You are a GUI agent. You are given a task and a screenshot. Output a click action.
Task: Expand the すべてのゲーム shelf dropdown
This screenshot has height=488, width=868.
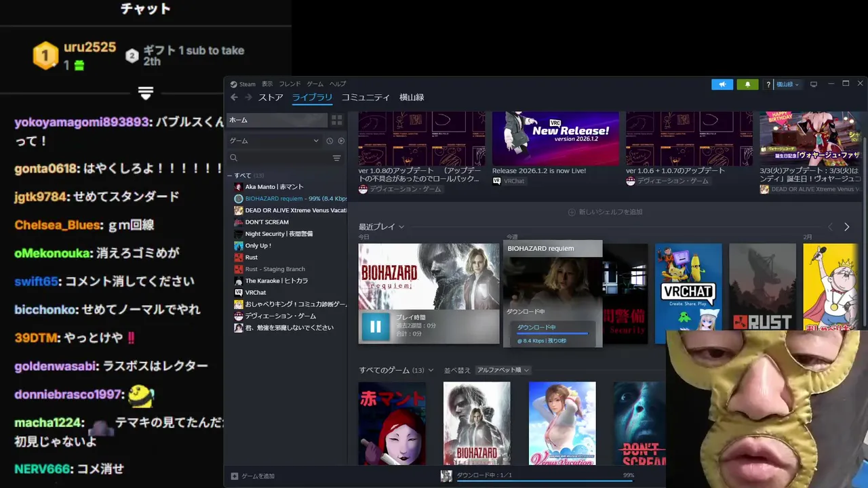[x=431, y=370]
